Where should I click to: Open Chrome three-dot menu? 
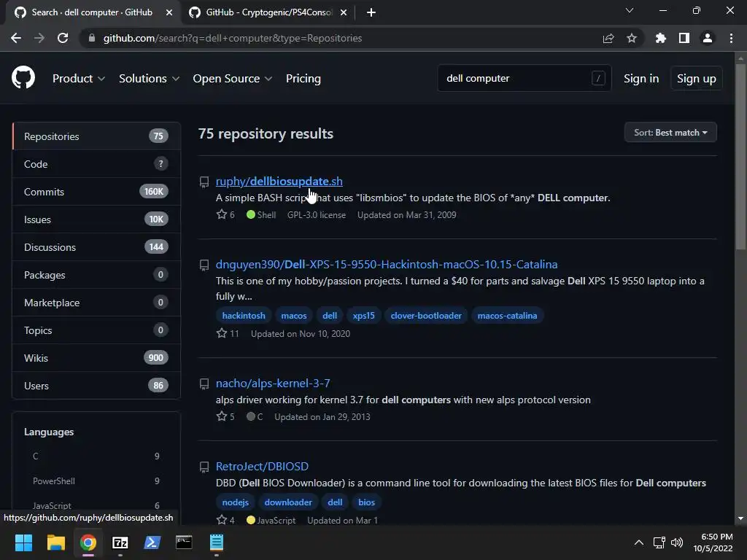731,38
